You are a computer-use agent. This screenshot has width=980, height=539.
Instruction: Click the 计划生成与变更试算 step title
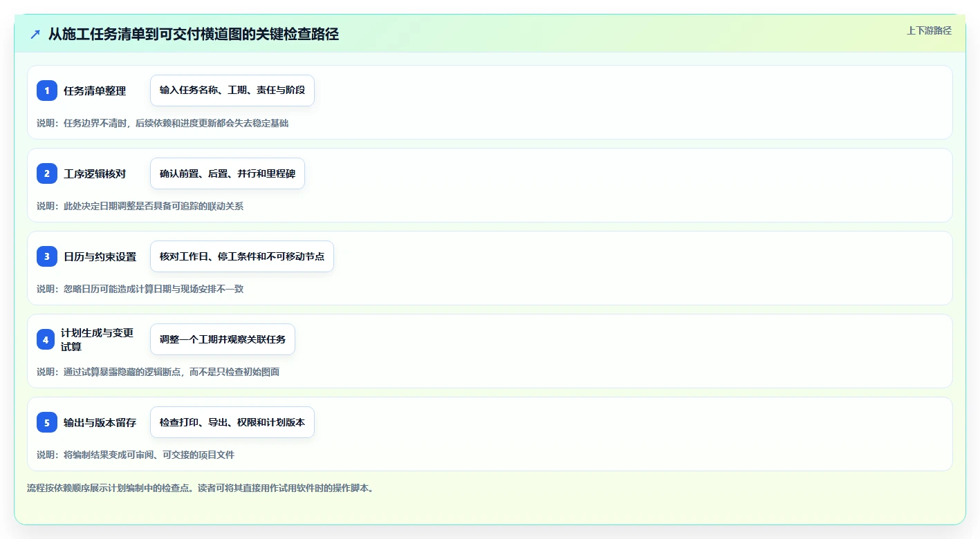point(97,339)
